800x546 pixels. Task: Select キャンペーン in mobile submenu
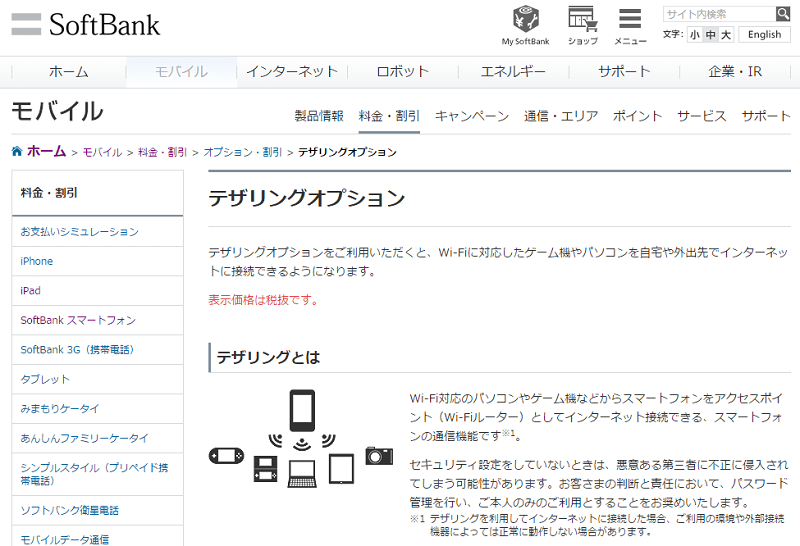tap(472, 116)
